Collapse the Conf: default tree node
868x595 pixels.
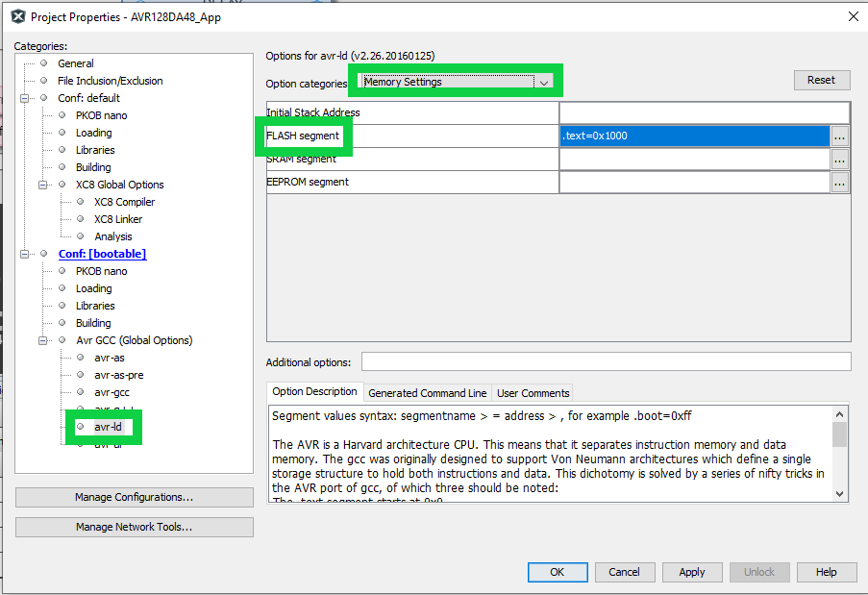[x=25, y=98]
